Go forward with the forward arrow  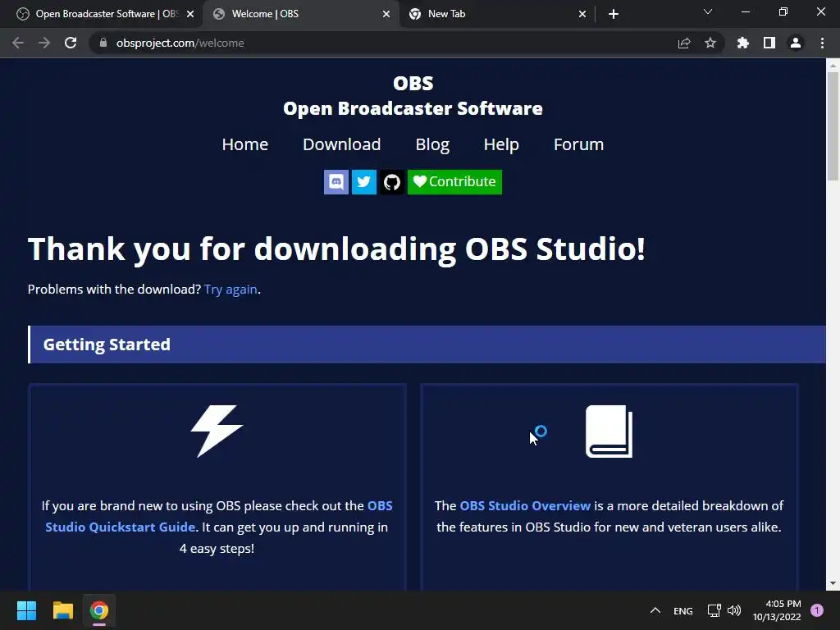click(x=44, y=43)
